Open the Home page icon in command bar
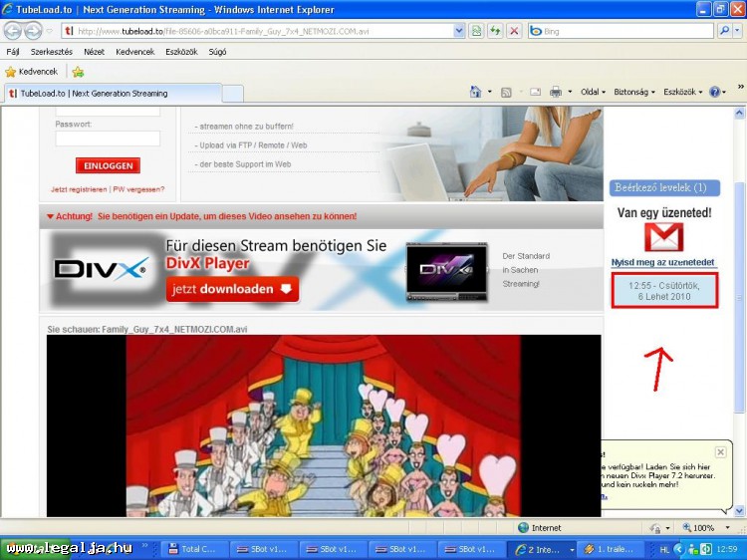 476,92
